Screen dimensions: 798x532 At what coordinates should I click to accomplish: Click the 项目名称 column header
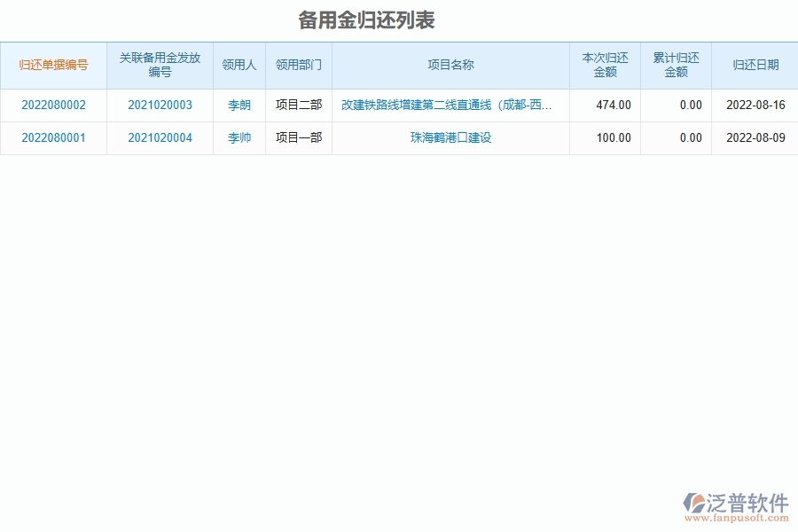tap(449, 65)
